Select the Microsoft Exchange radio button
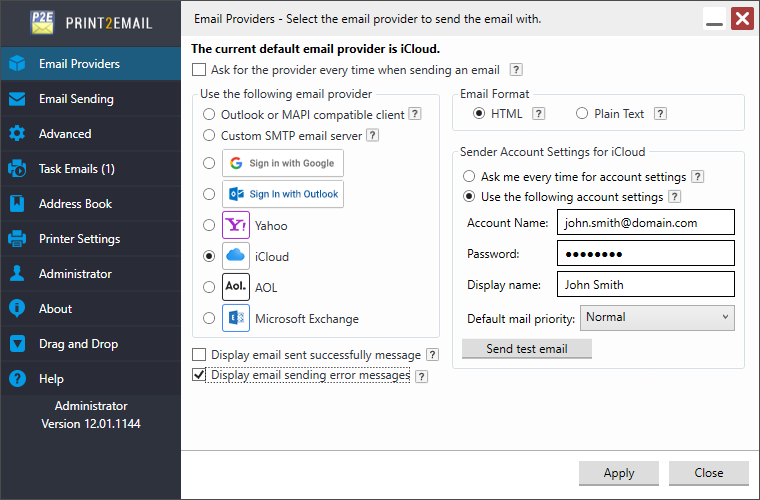The image size is (760, 500). click(209, 318)
